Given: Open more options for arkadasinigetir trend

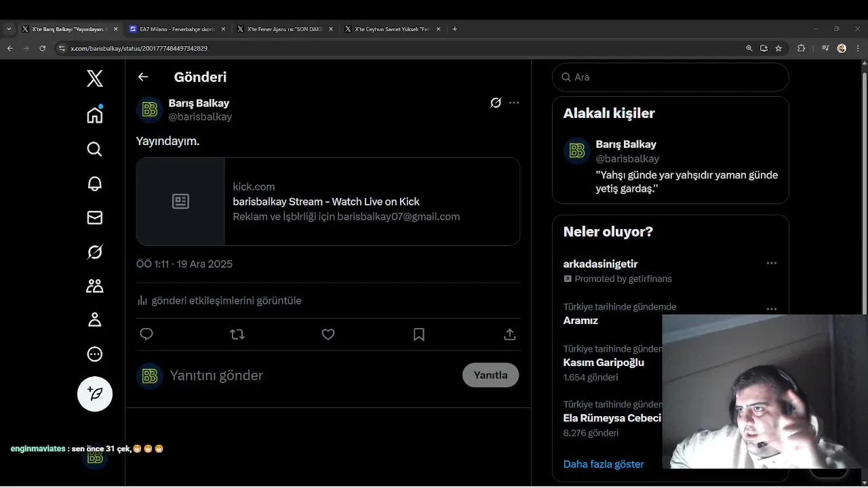Looking at the screenshot, I should 772,263.
